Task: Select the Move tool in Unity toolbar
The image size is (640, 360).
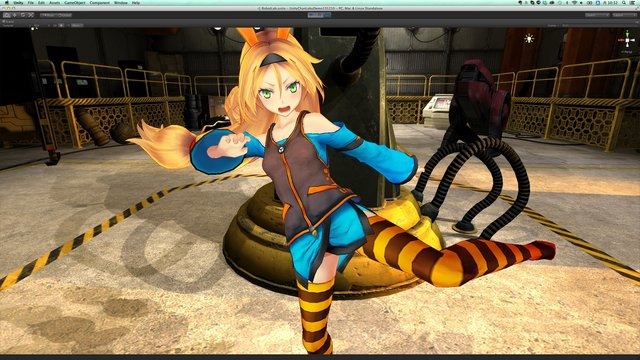Action: (x=15, y=15)
